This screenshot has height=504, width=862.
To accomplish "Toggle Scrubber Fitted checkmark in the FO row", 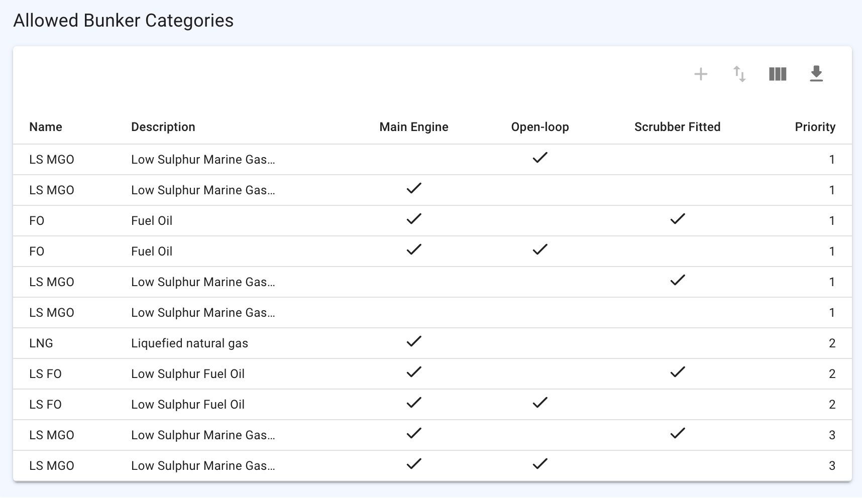I will tap(678, 219).
